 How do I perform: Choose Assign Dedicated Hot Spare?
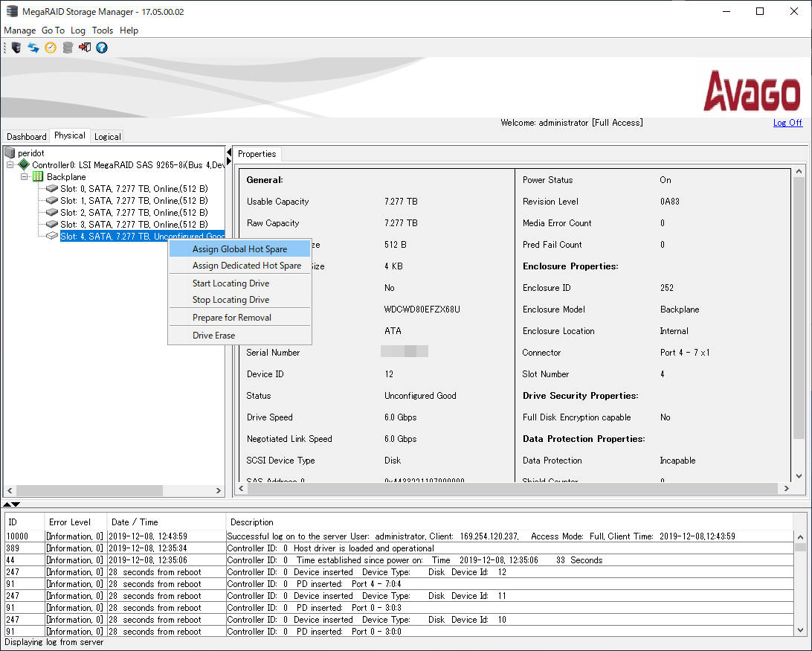(239, 266)
